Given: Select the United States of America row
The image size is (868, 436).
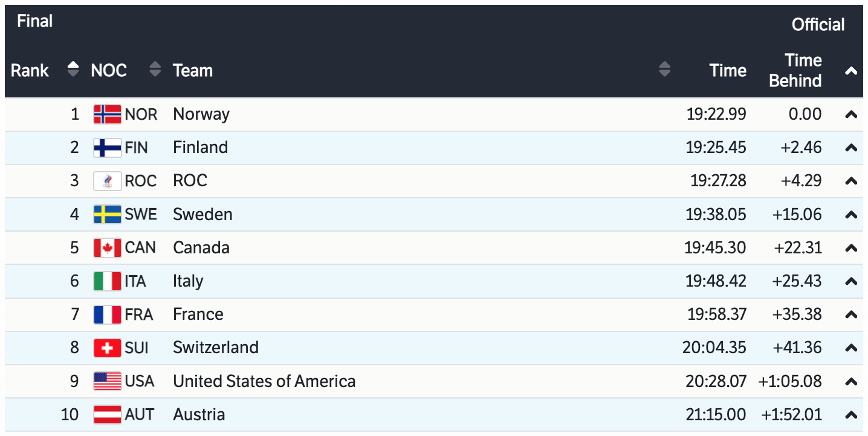Looking at the screenshot, I should 264,382.
